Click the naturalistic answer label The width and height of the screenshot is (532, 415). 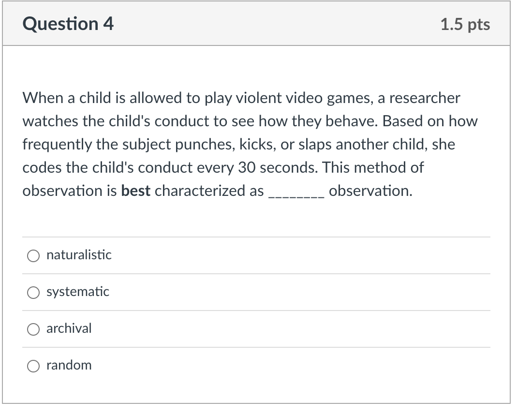click(78, 255)
